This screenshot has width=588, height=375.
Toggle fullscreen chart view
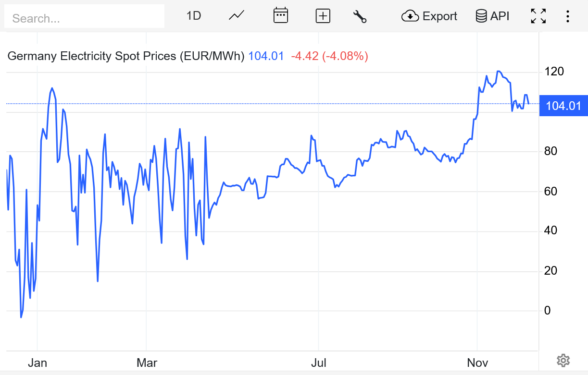click(x=538, y=16)
